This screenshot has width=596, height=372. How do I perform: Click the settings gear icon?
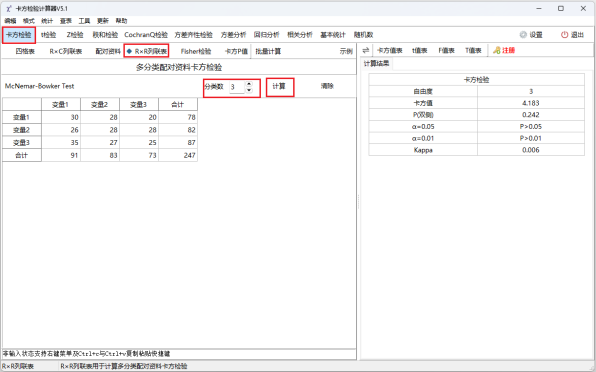[x=523, y=35]
